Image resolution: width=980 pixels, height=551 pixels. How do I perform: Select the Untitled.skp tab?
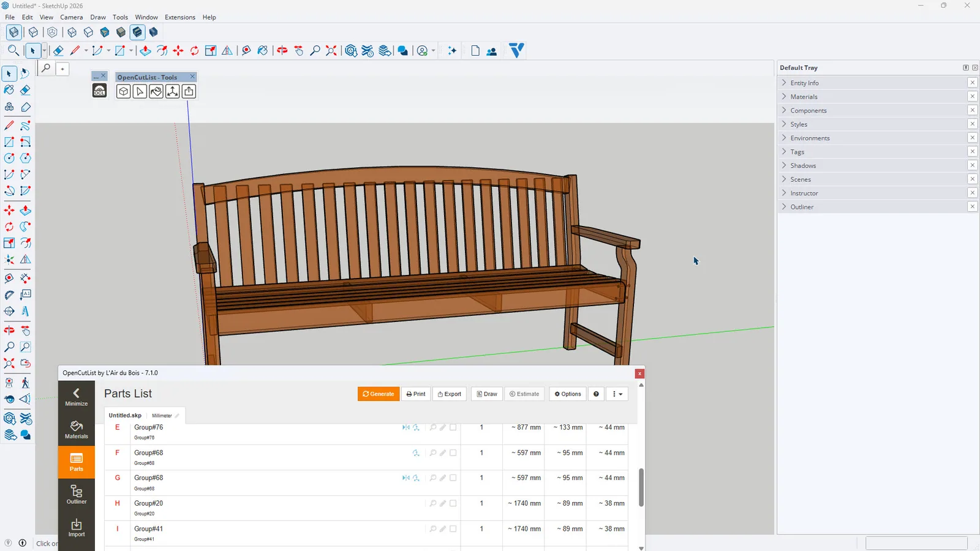click(x=125, y=416)
